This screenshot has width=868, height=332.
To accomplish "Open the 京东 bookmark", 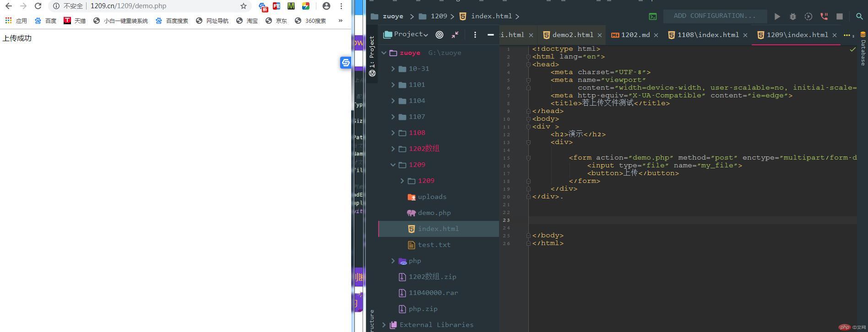I will 276,21.
